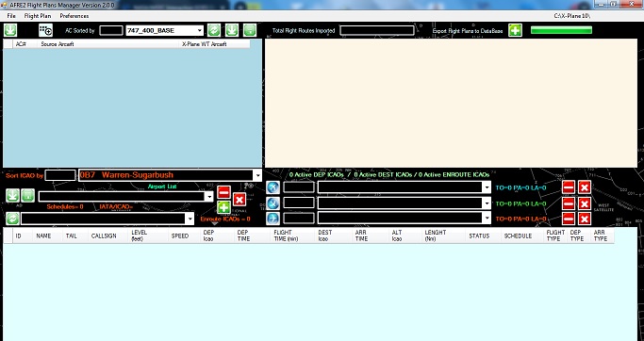Click the small input box beside the landing airplane icon
Image resolution: width=644 pixels, height=341 pixels.
tap(299, 203)
